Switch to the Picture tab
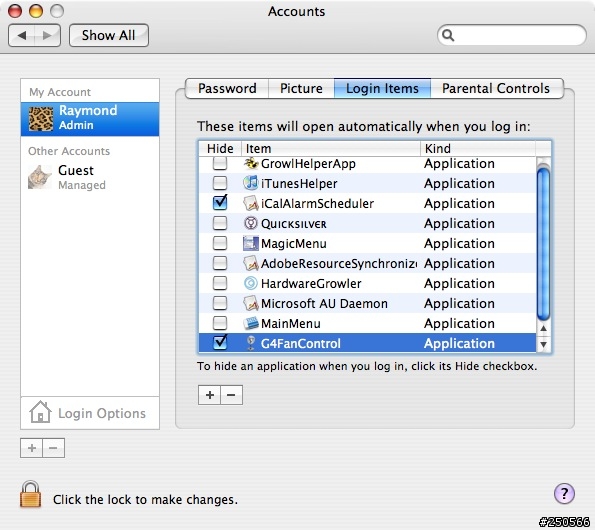The image size is (595, 530). pos(301,88)
